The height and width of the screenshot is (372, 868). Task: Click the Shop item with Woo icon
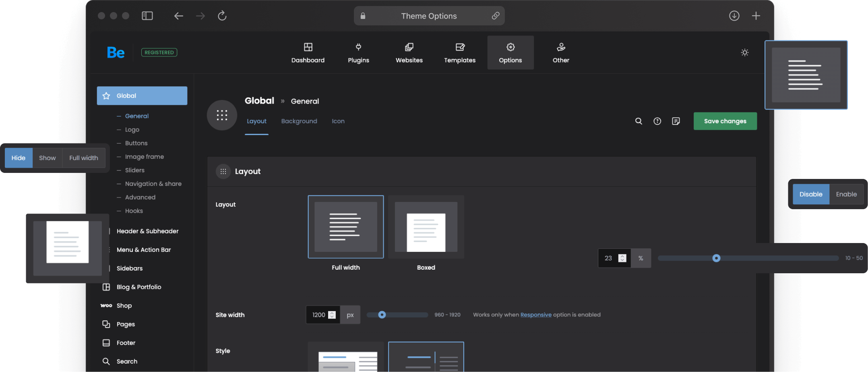(124, 305)
